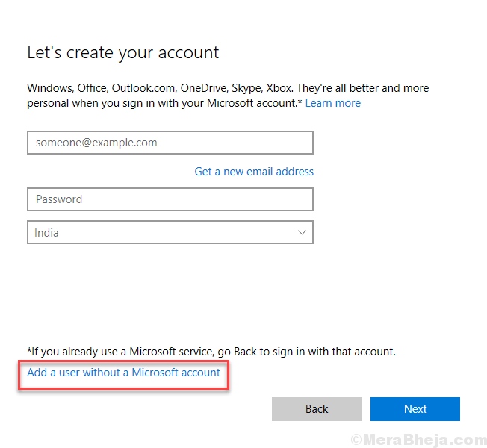Click into the Password field
The image size is (487, 448).
tap(170, 199)
